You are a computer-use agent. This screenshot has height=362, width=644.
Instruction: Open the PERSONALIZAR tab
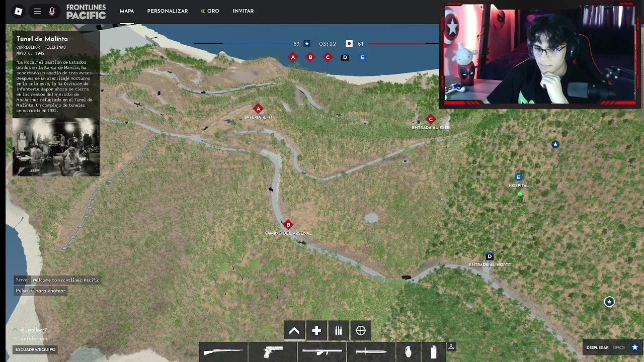coord(168,11)
